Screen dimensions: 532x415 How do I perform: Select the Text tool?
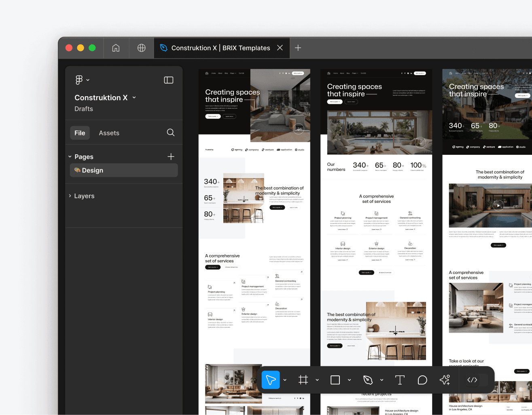(x=400, y=380)
